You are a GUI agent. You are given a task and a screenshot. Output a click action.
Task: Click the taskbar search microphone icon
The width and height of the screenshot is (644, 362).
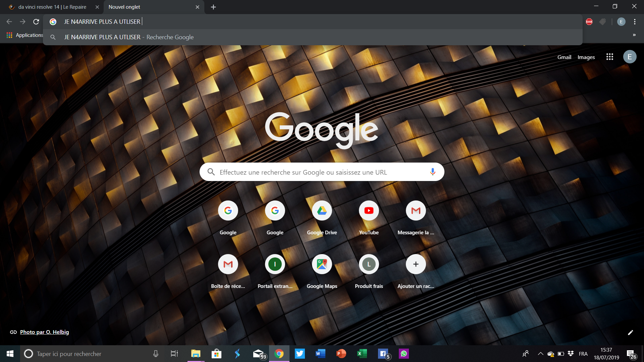coord(156,354)
